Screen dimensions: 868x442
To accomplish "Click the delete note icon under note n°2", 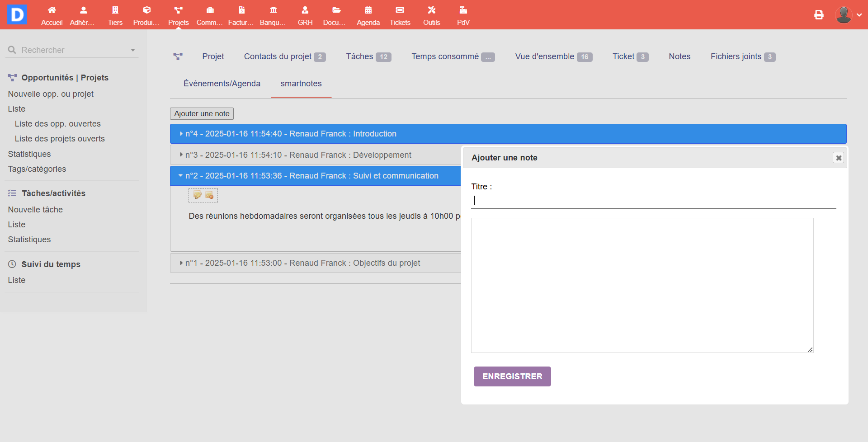I will pyautogui.click(x=209, y=195).
